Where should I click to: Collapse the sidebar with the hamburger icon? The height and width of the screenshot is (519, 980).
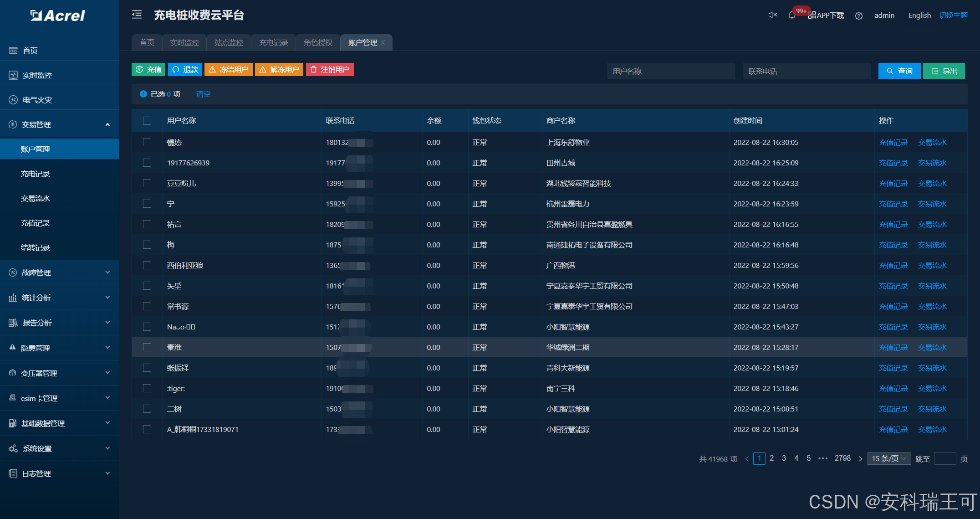coord(137,15)
